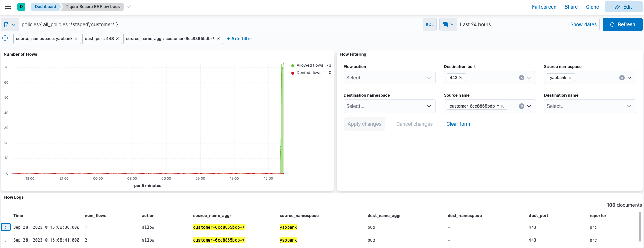Open the hamburger navigation menu
The height and width of the screenshot is (248, 644).
tap(8, 7)
